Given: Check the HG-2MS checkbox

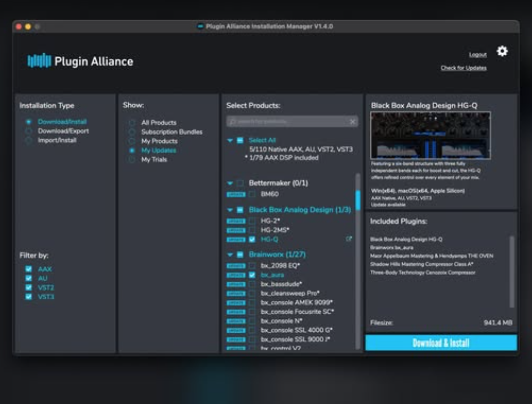Looking at the screenshot, I should click(252, 230).
